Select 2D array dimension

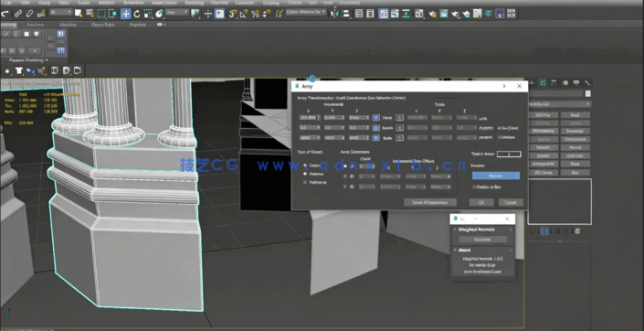click(345, 176)
